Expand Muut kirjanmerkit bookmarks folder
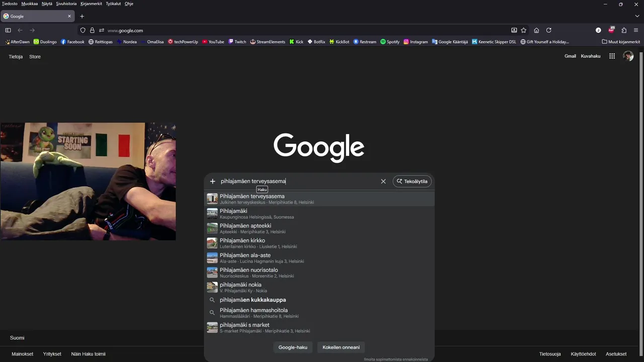 coord(621,42)
